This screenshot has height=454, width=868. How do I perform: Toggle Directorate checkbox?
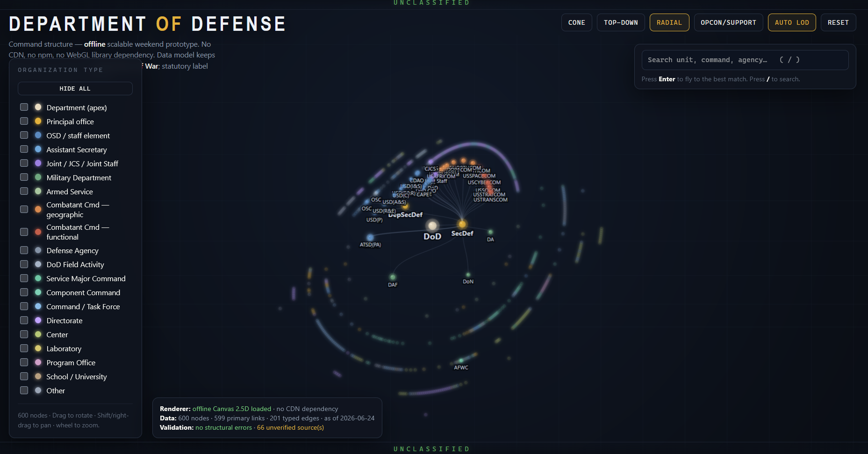24,320
